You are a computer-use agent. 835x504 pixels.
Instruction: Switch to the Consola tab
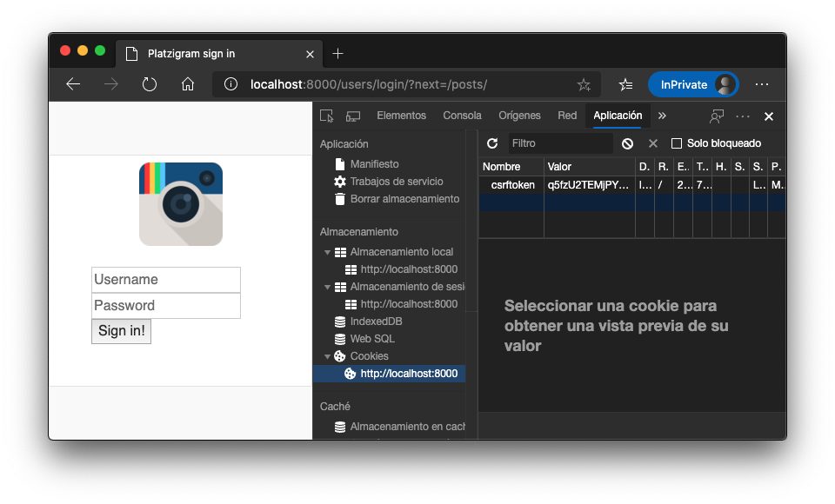[462, 116]
